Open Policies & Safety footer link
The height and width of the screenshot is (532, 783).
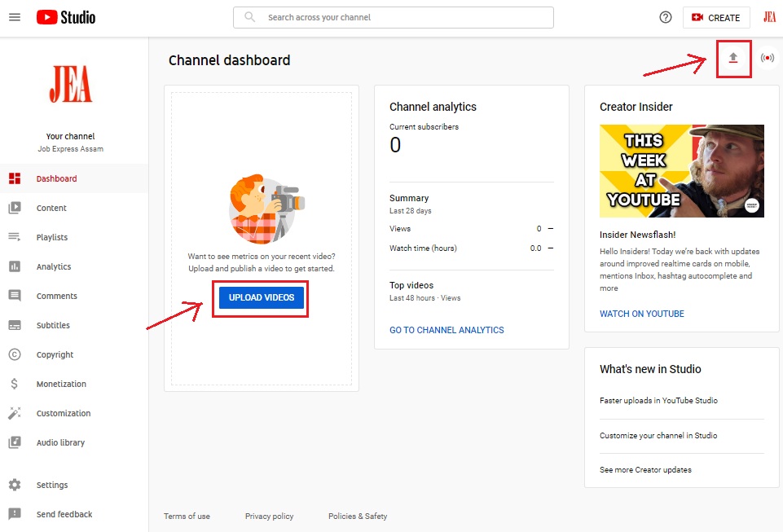pos(358,516)
